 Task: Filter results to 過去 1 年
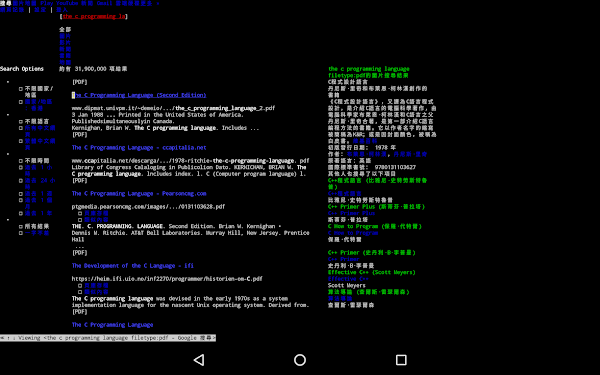(x=39, y=213)
